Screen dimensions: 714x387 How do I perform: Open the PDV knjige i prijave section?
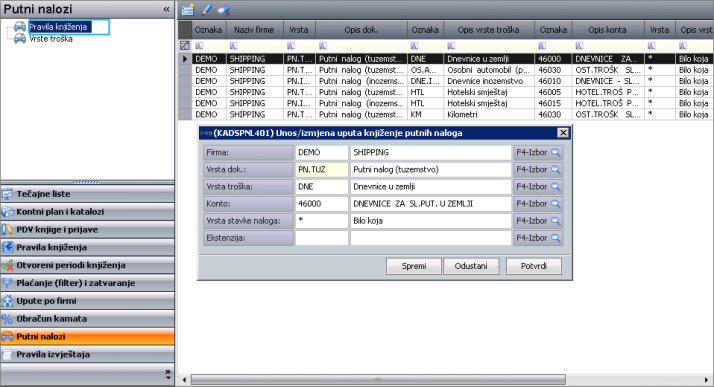(87, 229)
